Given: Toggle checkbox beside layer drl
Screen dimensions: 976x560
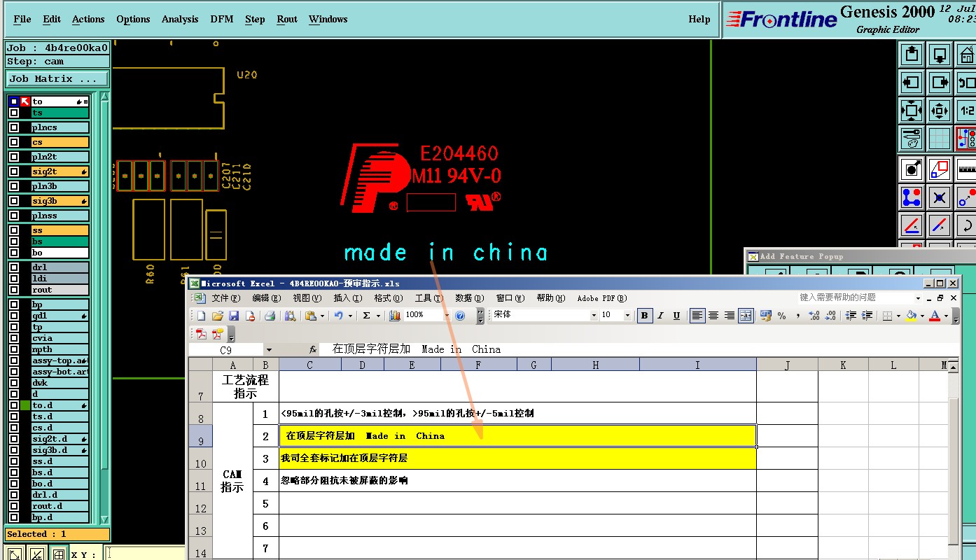Looking at the screenshot, I should [x=13, y=267].
